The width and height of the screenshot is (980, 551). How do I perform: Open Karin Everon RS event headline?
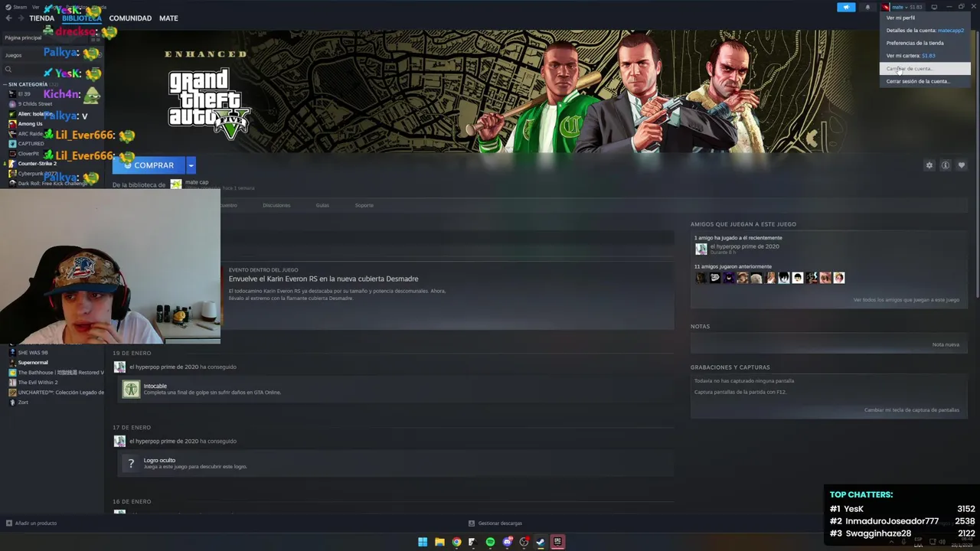point(323,279)
